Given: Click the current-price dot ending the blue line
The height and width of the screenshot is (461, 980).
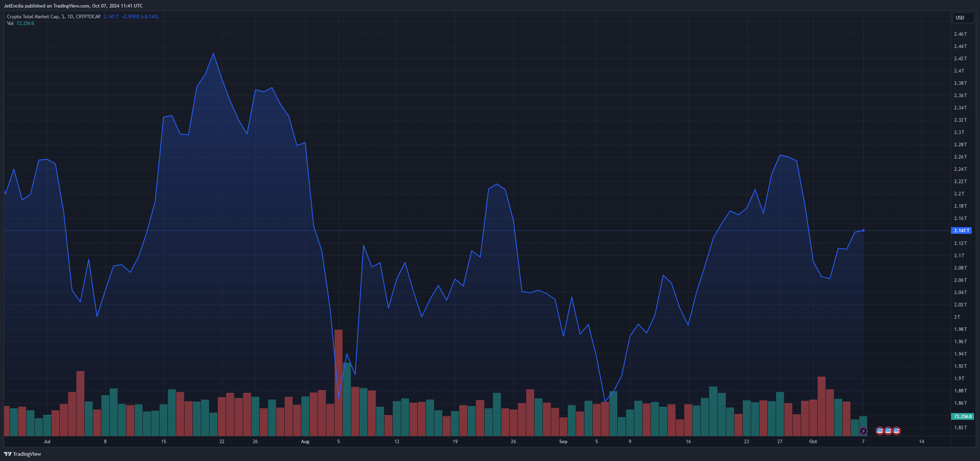Looking at the screenshot, I should click(x=863, y=230).
